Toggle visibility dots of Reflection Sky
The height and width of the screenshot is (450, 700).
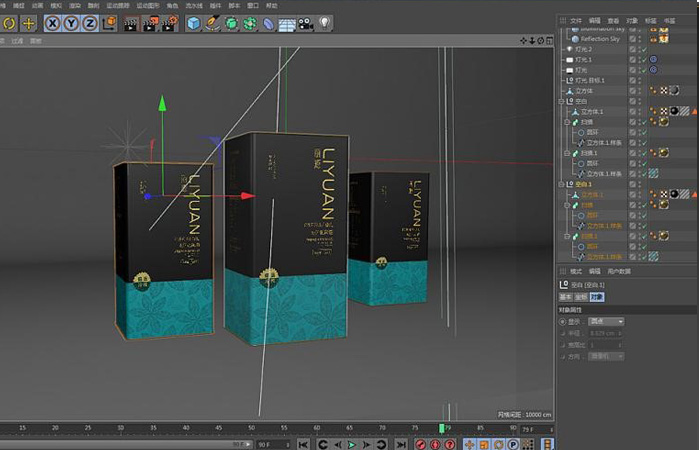coord(633,39)
